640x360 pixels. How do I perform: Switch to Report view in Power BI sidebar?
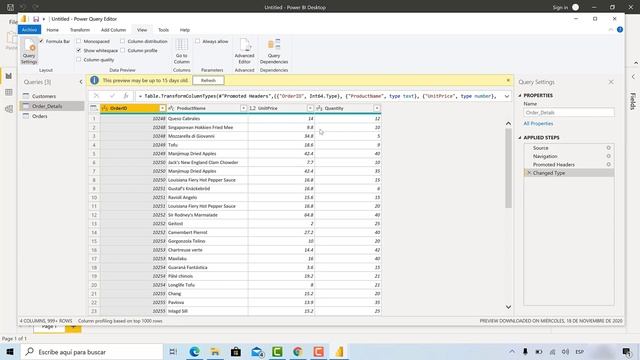pos(9,76)
